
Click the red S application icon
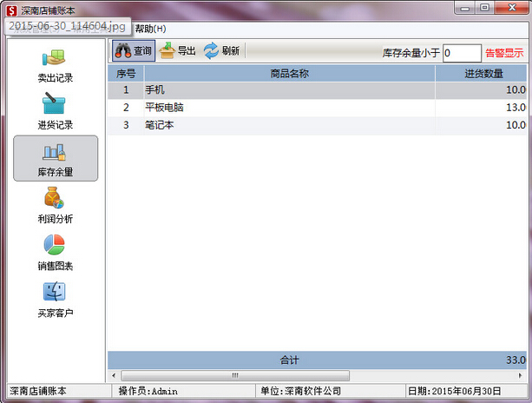coord(11,10)
